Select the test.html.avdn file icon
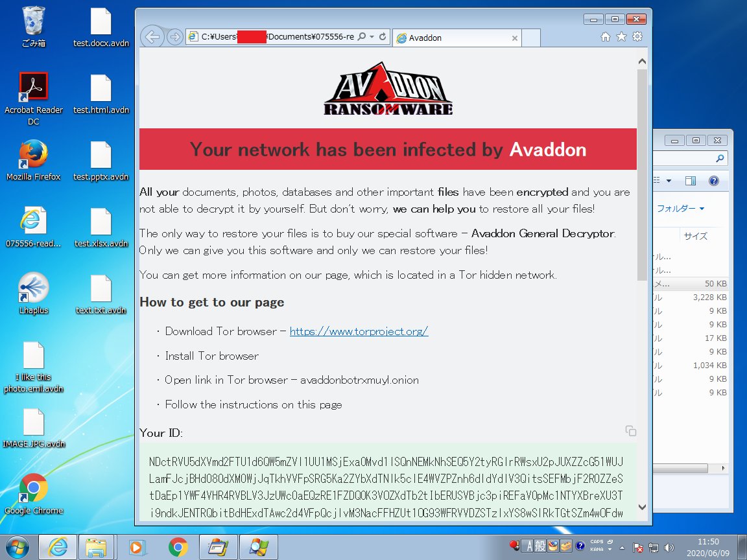 pos(101,94)
